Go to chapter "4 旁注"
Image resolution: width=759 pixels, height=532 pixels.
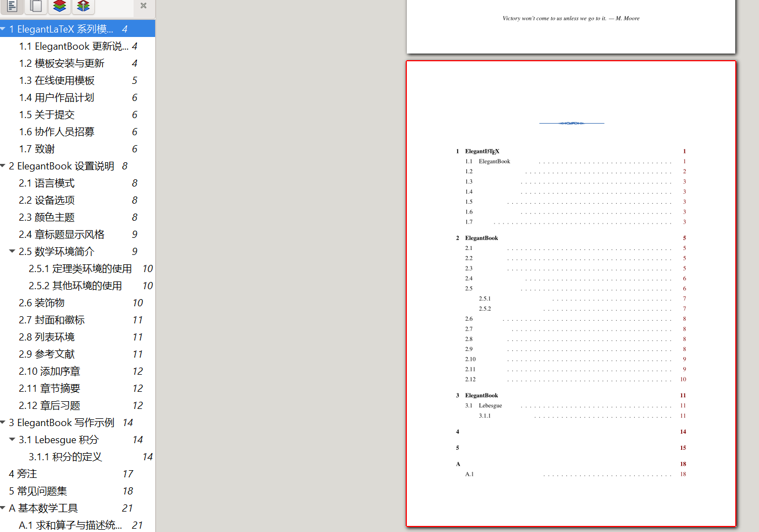pos(26,474)
